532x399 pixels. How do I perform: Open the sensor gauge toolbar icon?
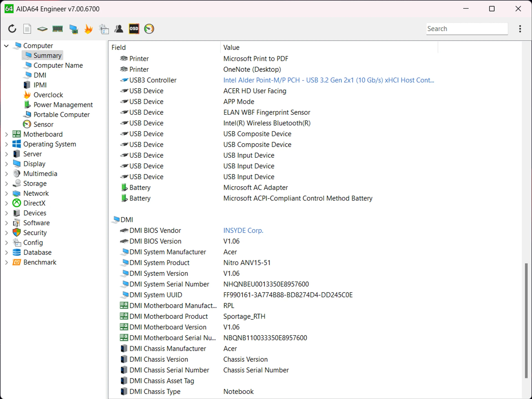[x=149, y=29]
